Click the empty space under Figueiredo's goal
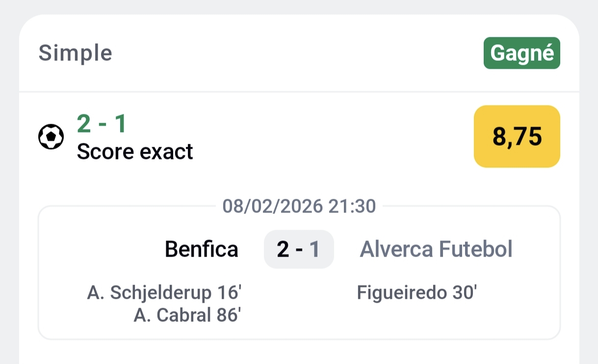Screen dimensions: 598x364 pyautogui.click(x=417, y=316)
